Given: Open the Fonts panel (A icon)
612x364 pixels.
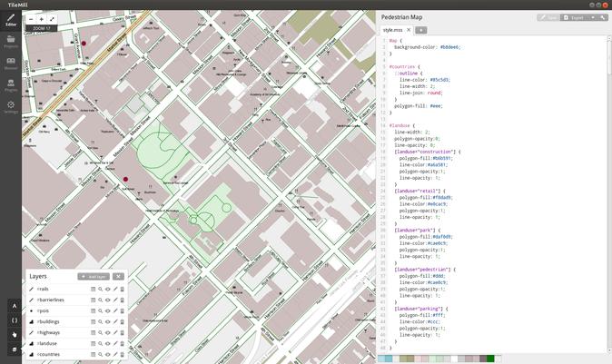Looking at the screenshot, I should (15, 306).
